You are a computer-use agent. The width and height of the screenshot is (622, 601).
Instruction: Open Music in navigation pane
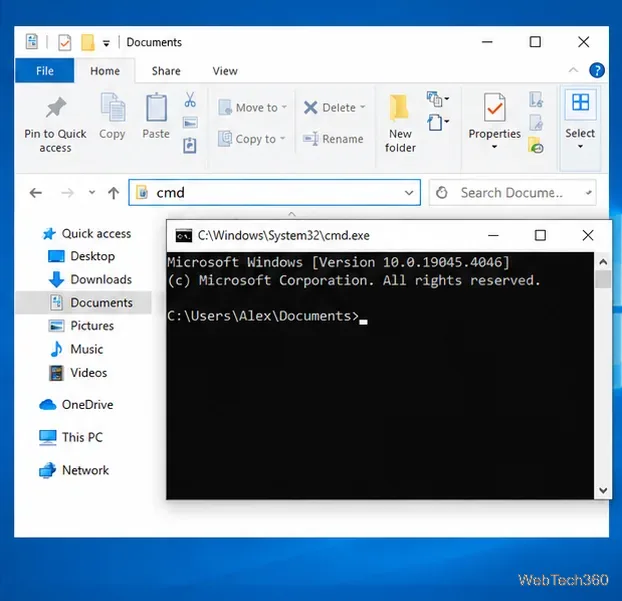point(76,349)
